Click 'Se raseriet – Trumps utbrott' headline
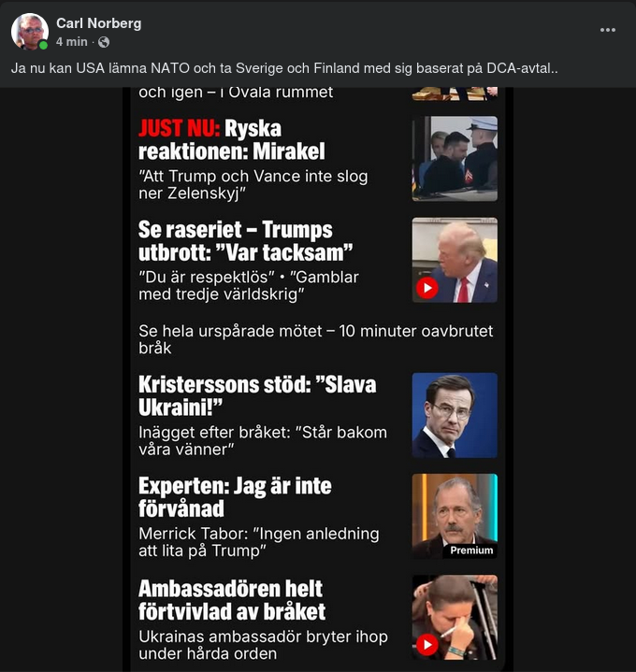The image size is (636, 672). click(x=235, y=241)
